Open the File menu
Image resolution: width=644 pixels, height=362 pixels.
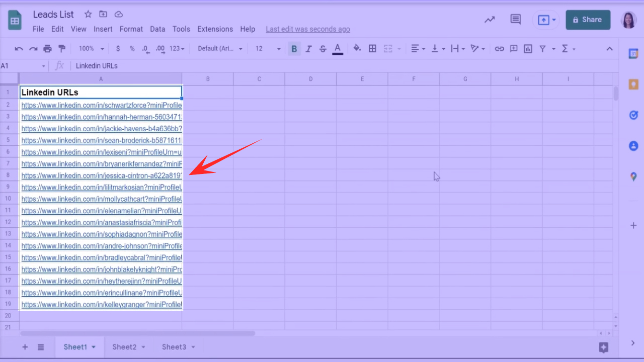pyautogui.click(x=38, y=29)
